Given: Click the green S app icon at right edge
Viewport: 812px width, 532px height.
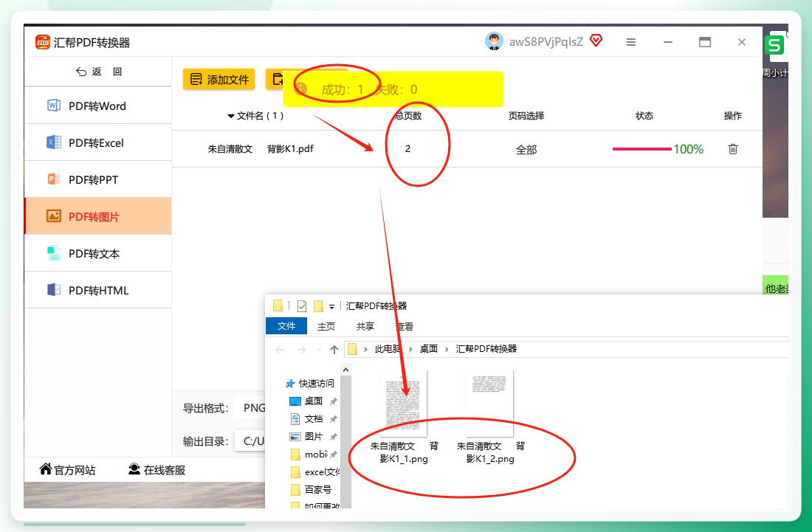Looking at the screenshot, I should (774, 46).
